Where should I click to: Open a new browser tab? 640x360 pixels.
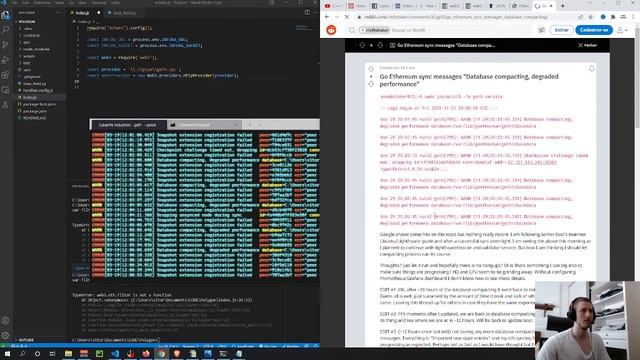pyautogui.click(x=562, y=6)
